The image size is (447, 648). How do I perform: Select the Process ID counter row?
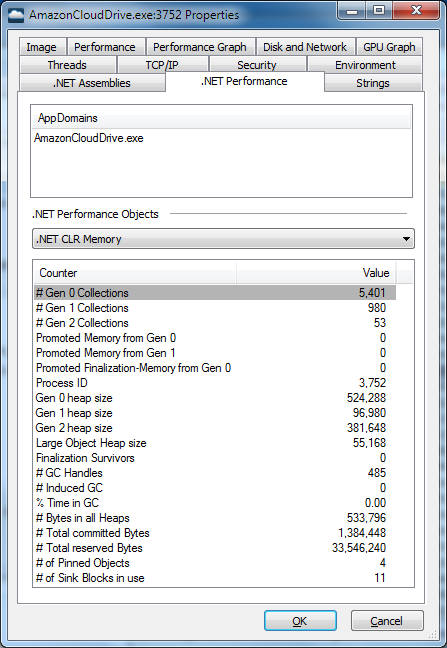pyautogui.click(x=215, y=383)
